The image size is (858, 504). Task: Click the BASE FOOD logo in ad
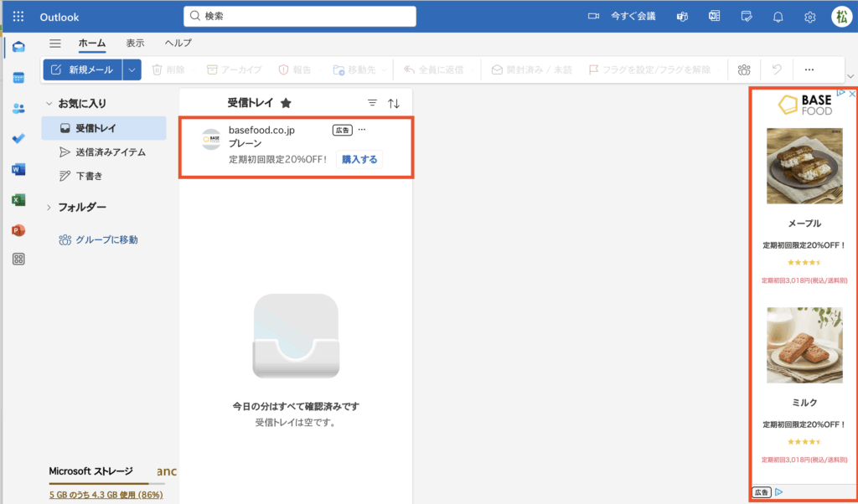pyautogui.click(x=805, y=105)
